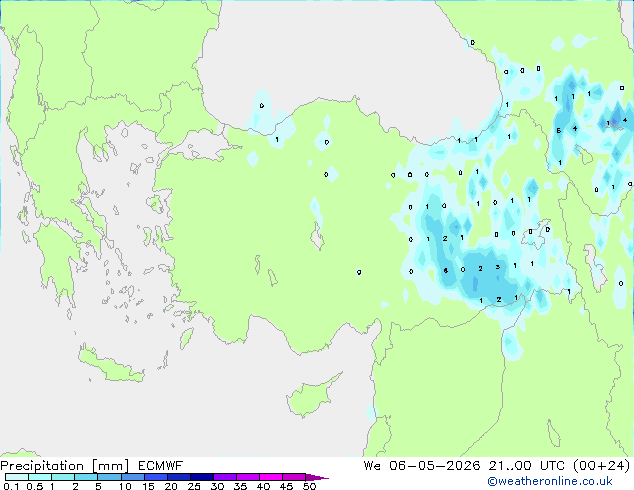Click legend tick label '0.5'

pos(35,486)
